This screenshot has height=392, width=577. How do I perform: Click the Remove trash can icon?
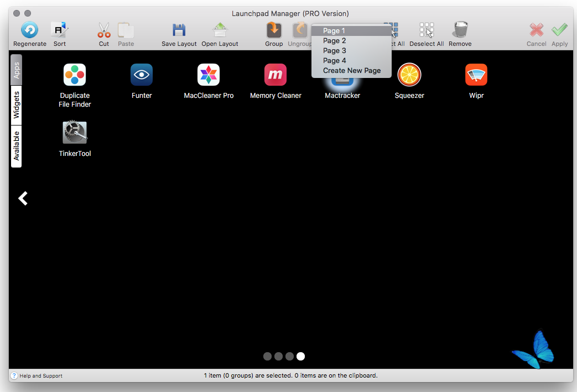click(460, 30)
